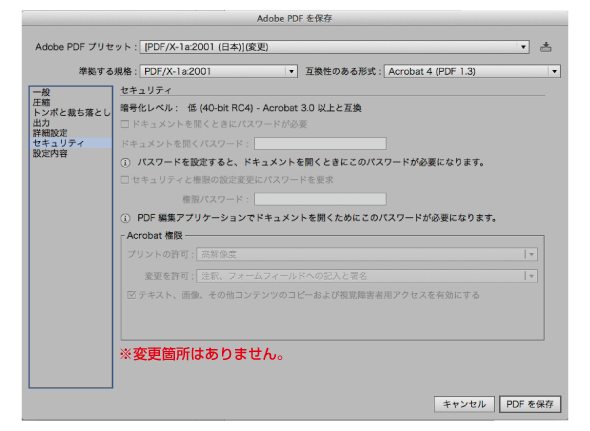Click the 暗号化レベル value text
This screenshot has height=431, width=590.
click(x=275, y=108)
